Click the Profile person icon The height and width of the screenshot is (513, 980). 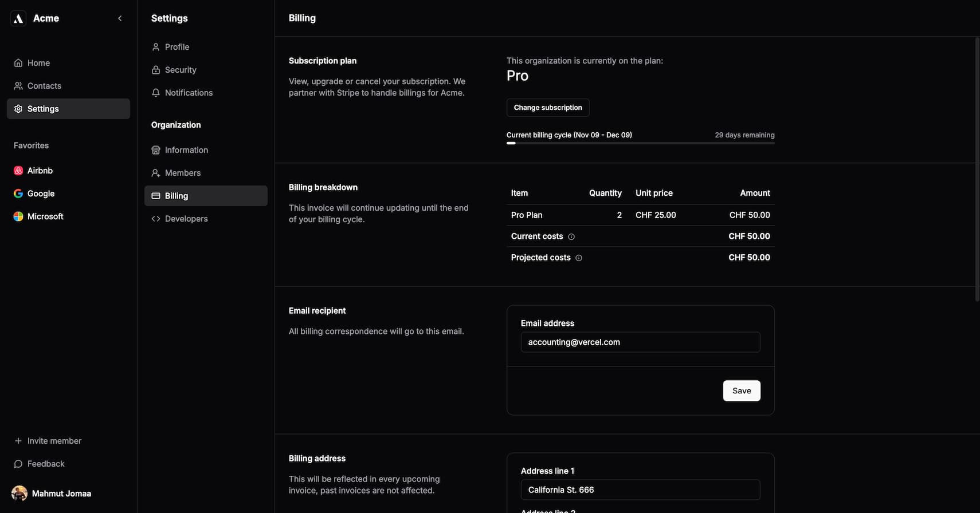pos(156,47)
